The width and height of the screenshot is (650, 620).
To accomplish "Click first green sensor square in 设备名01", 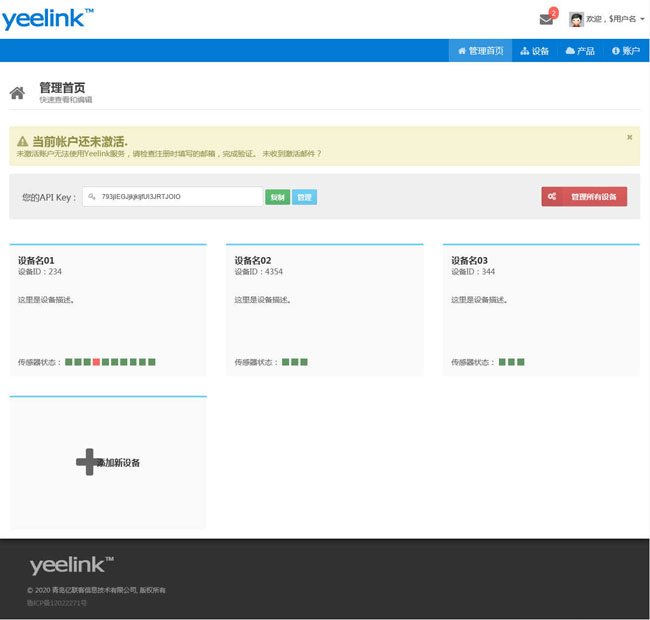I will tap(68, 362).
